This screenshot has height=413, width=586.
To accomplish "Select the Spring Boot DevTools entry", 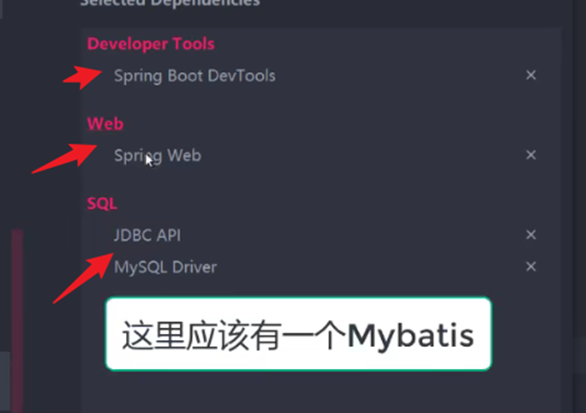I will [x=195, y=76].
